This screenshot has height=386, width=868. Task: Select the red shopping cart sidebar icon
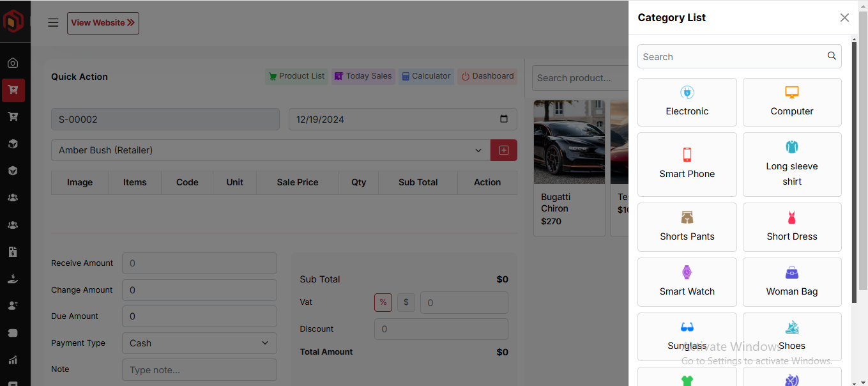point(13,90)
